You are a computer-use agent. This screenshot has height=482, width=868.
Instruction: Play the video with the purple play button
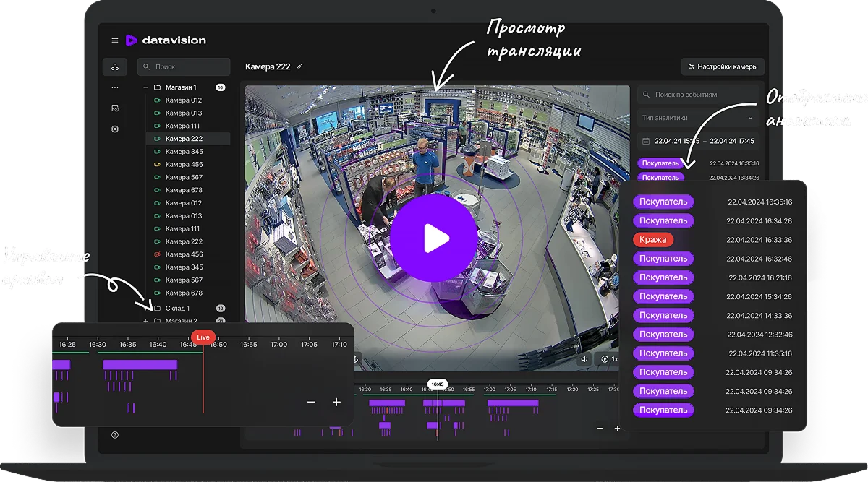tap(434, 238)
